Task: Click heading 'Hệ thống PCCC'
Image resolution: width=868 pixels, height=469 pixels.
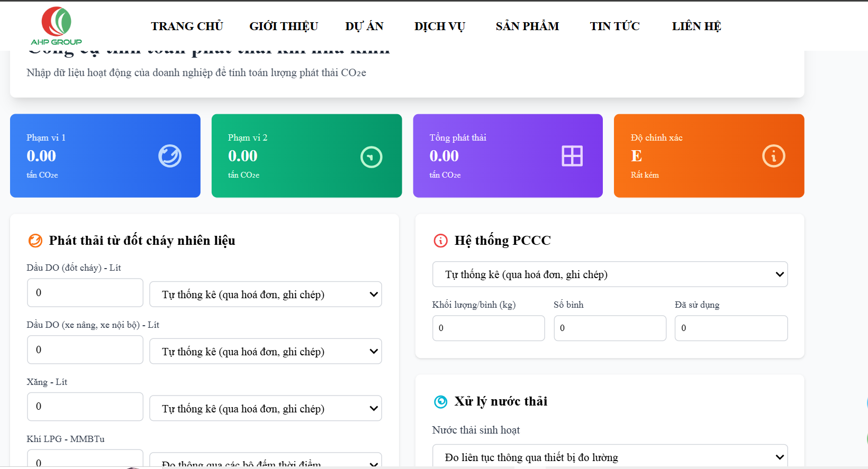Action: click(503, 241)
